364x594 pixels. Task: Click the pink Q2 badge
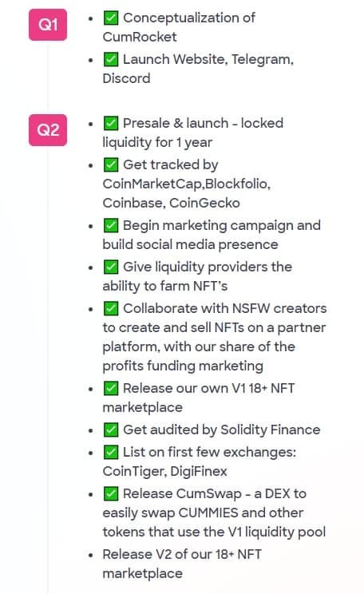pyautogui.click(x=48, y=130)
